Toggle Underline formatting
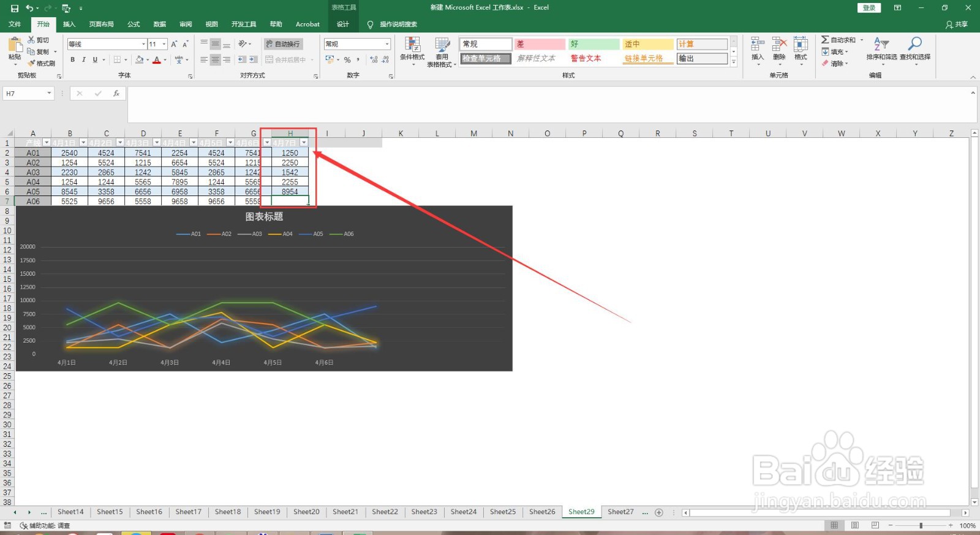Screen dimensions: 980x535 point(95,59)
